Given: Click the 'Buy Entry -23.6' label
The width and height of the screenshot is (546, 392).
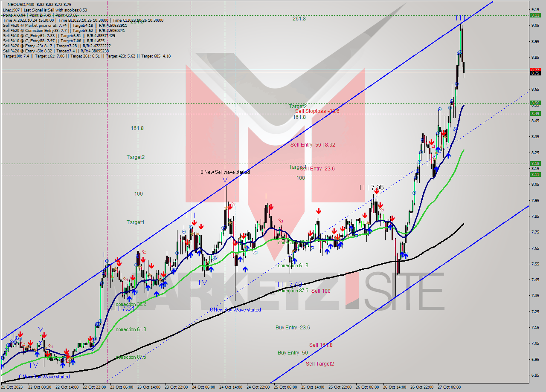Looking at the screenshot, I should coord(293,328).
